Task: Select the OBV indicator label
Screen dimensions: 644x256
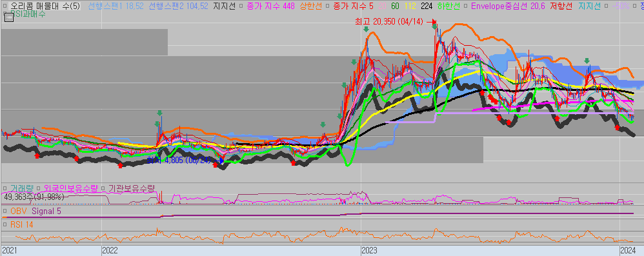Action: 19,212
